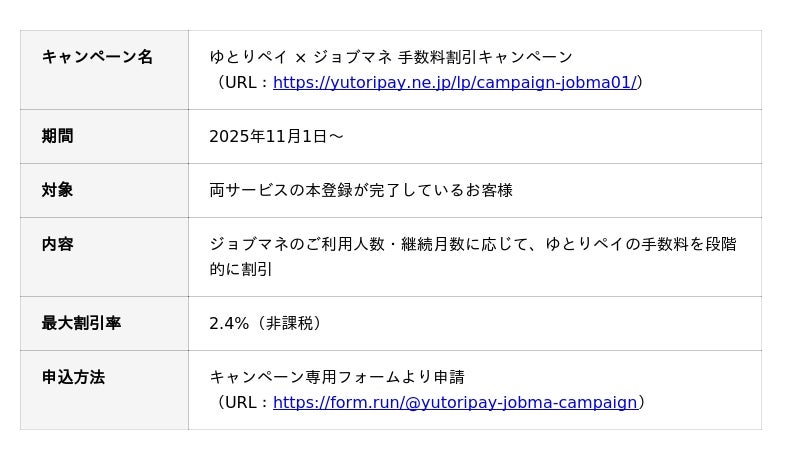This screenshot has width=800, height=460.
Task: Click the （URL： label before the form.run link
Action: [x=241, y=403]
